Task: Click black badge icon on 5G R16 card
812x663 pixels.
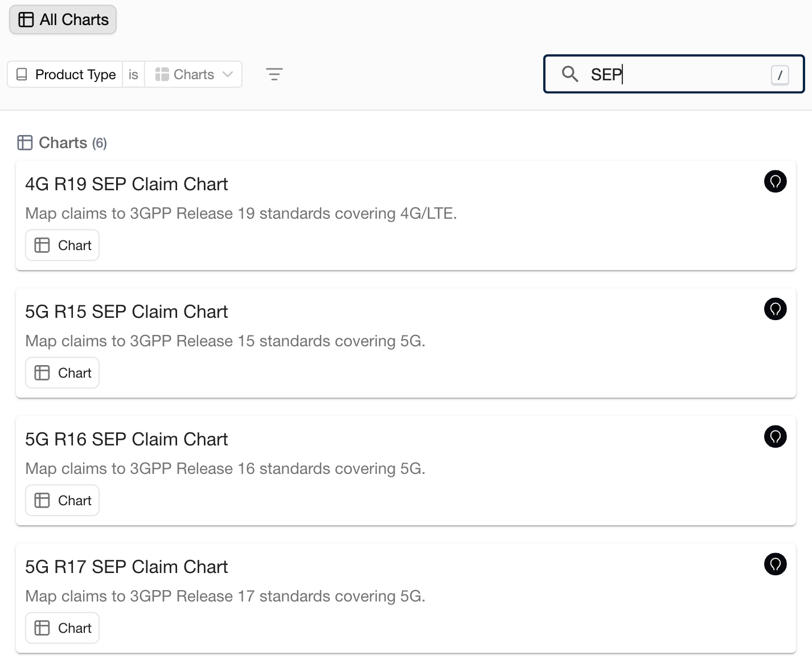Action: 775,437
